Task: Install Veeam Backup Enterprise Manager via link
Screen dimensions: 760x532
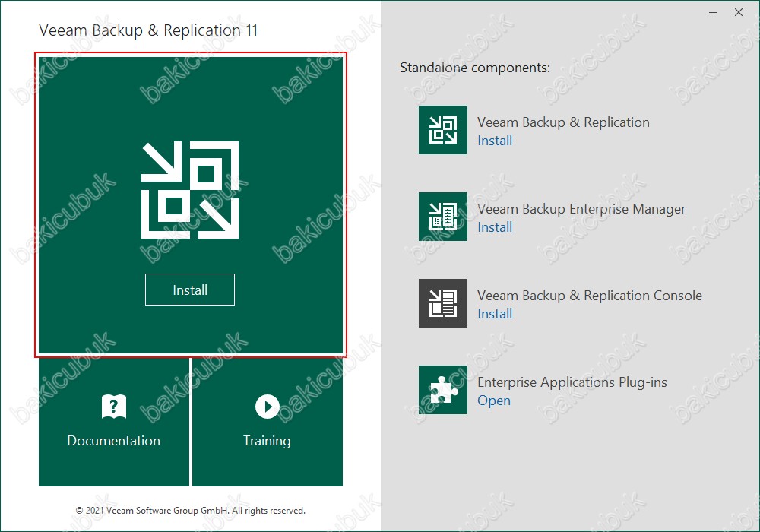Action: pyautogui.click(x=495, y=227)
